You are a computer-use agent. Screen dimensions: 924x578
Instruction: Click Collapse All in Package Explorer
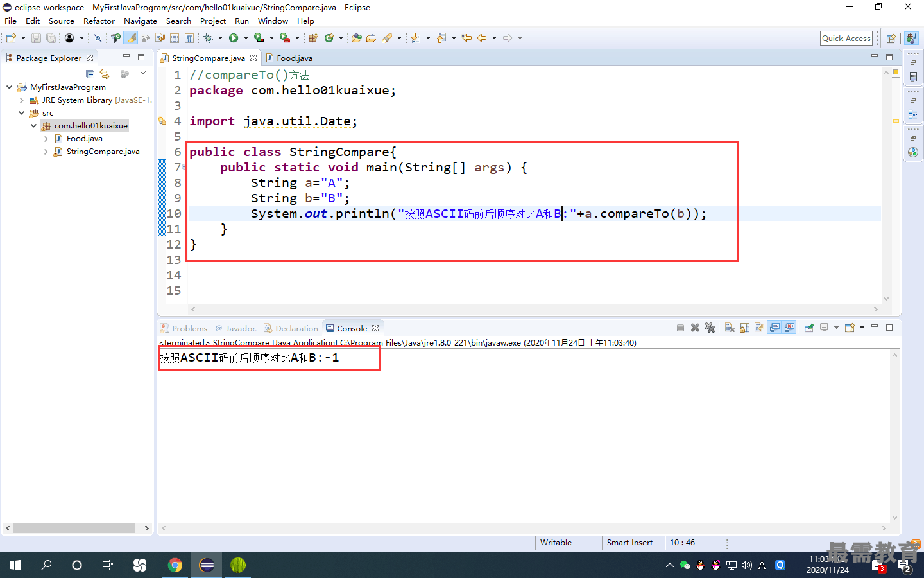(90, 74)
